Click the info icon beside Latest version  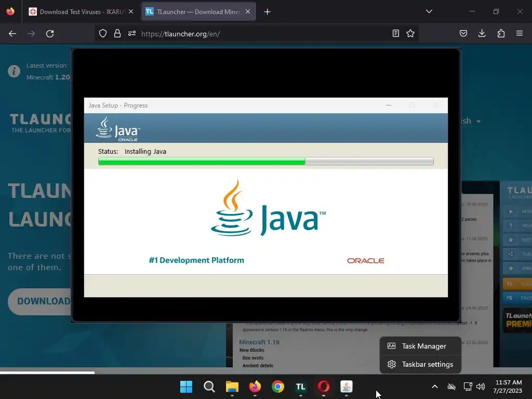[x=14, y=71]
